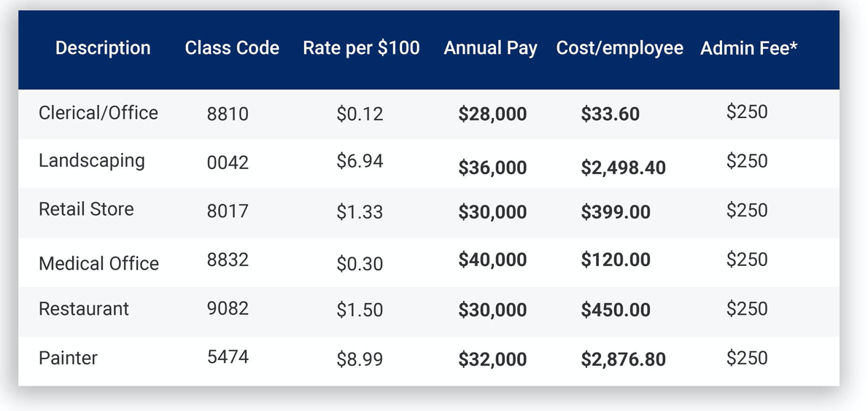This screenshot has width=868, height=411.
Task: Select the Painter row's $250 admin fee
Action: pos(747,358)
